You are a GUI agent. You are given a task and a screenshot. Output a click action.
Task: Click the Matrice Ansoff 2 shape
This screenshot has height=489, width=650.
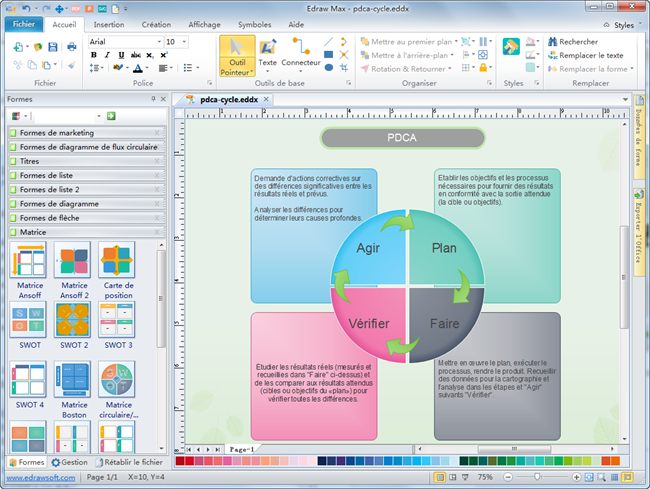[x=73, y=262]
